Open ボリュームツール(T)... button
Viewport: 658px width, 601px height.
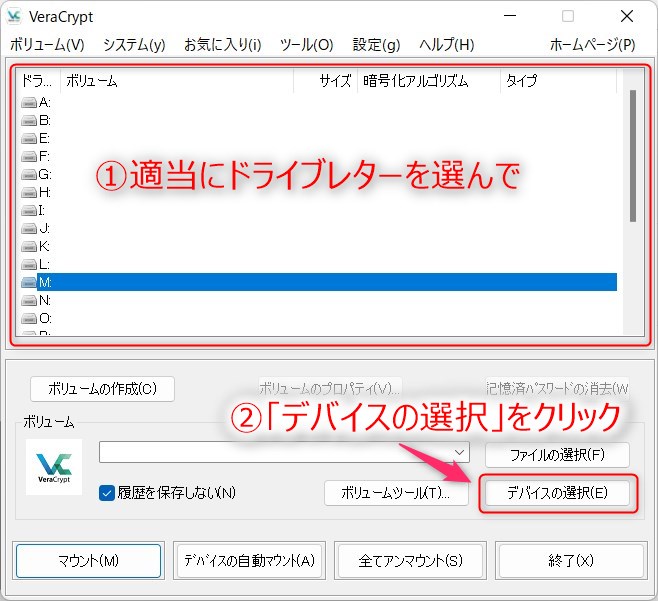click(396, 493)
